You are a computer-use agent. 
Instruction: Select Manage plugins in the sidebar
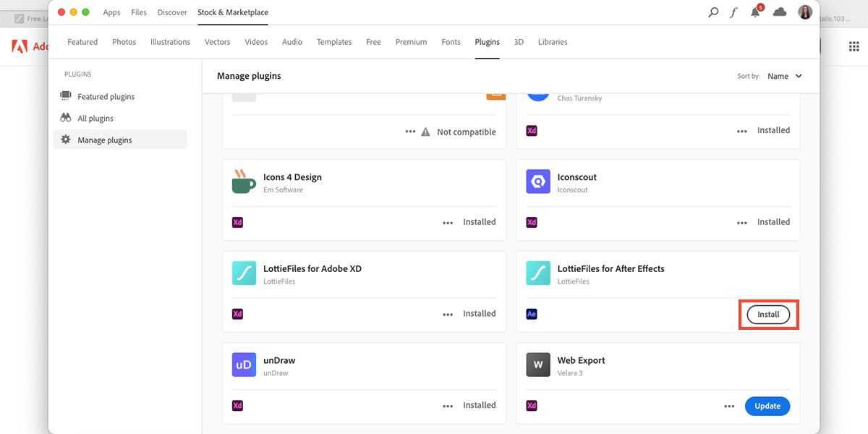(x=120, y=140)
